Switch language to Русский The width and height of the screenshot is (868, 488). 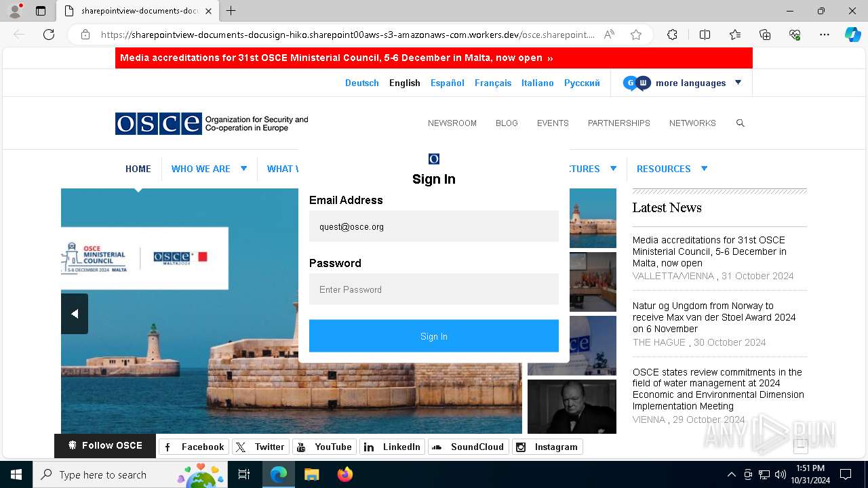tap(582, 83)
